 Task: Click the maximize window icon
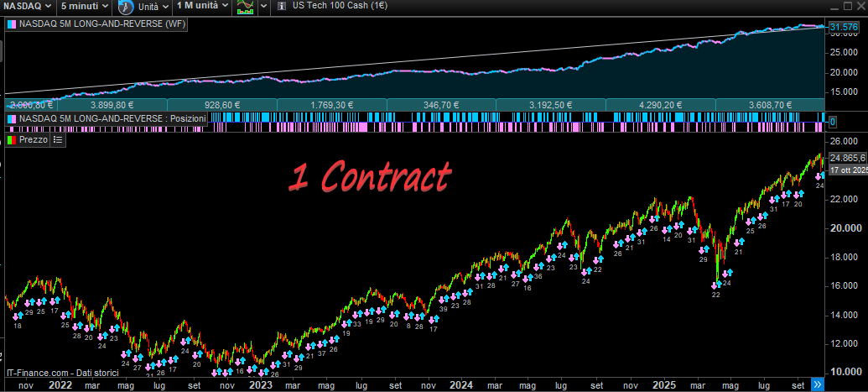pyautogui.click(x=848, y=6)
